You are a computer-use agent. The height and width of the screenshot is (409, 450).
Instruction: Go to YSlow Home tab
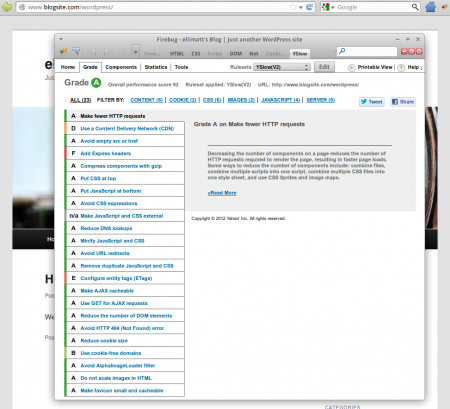point(68,67)
